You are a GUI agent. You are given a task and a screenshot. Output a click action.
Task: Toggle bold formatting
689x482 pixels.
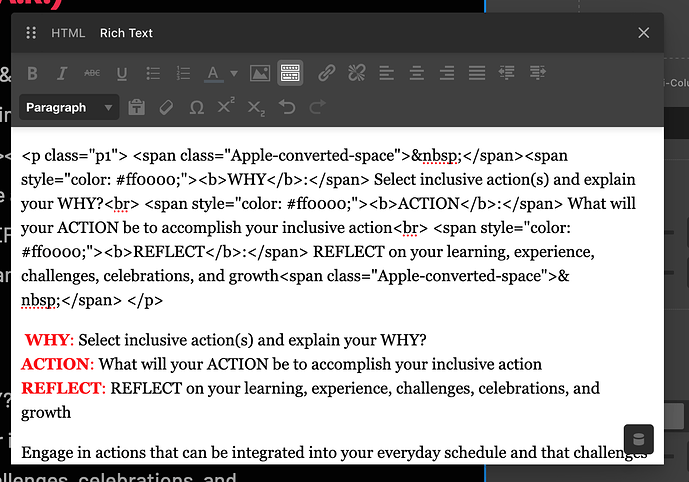tap(32, 73)
